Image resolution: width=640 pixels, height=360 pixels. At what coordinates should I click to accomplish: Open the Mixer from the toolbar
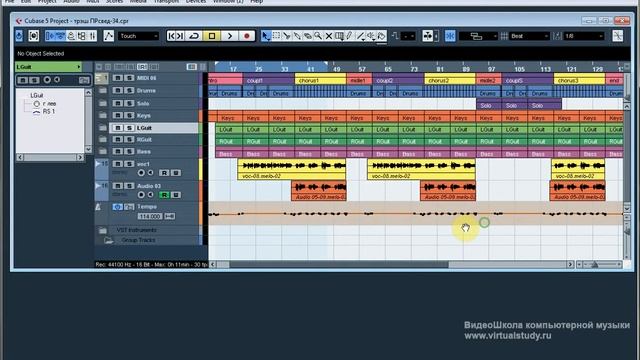(92, 36)
